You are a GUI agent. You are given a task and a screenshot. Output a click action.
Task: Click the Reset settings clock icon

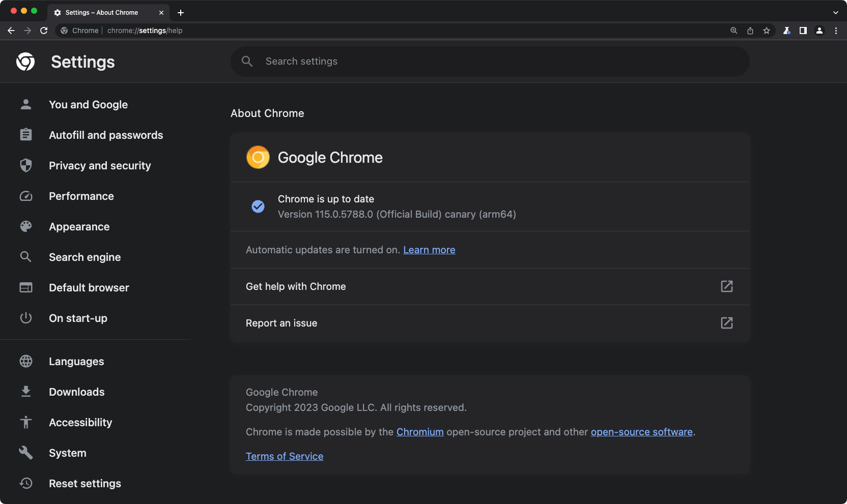pyautogui.click(x=26, y=483)
